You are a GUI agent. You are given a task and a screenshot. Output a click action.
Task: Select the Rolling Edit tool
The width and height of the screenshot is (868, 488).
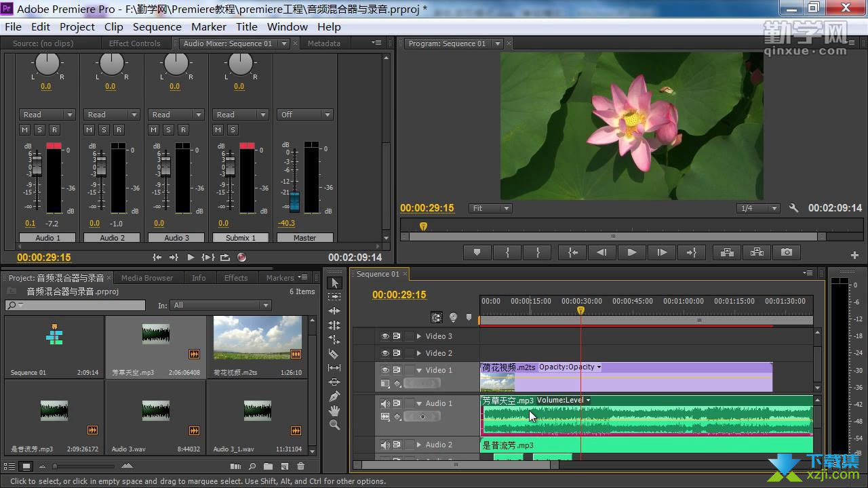[334, 325]
